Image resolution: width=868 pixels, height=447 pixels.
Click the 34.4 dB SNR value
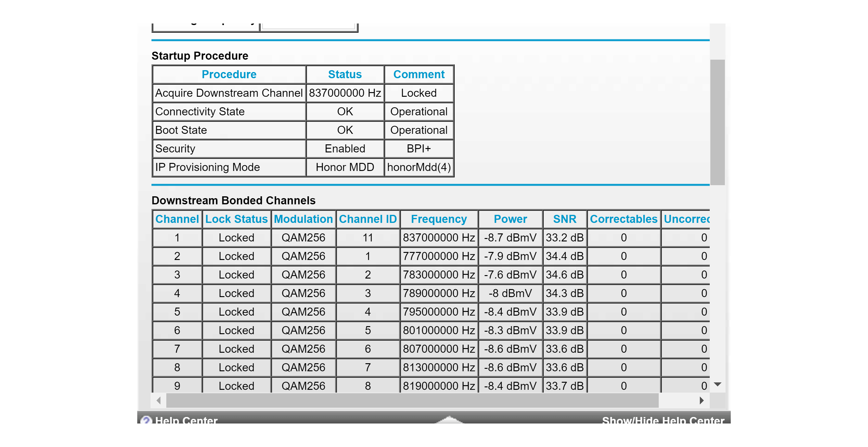[565, 256]
